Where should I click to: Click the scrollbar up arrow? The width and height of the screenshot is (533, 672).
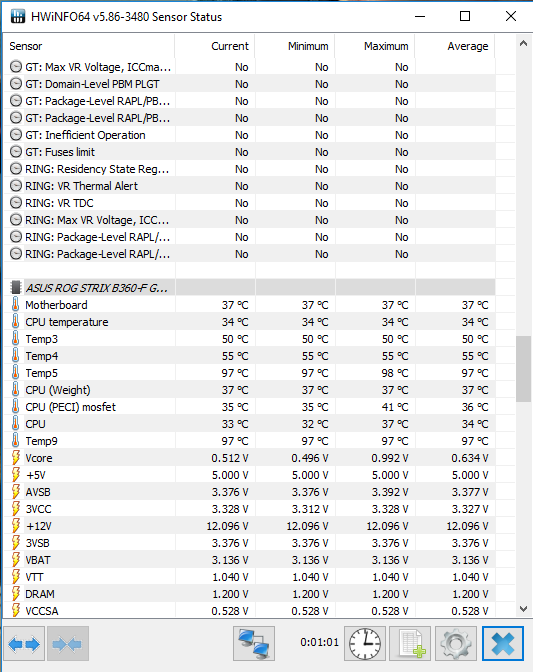point(523,43)
